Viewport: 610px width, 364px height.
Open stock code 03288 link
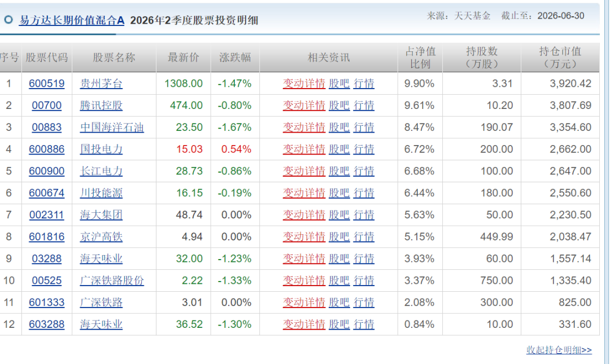pyautogui.click(x=47, y=258)
